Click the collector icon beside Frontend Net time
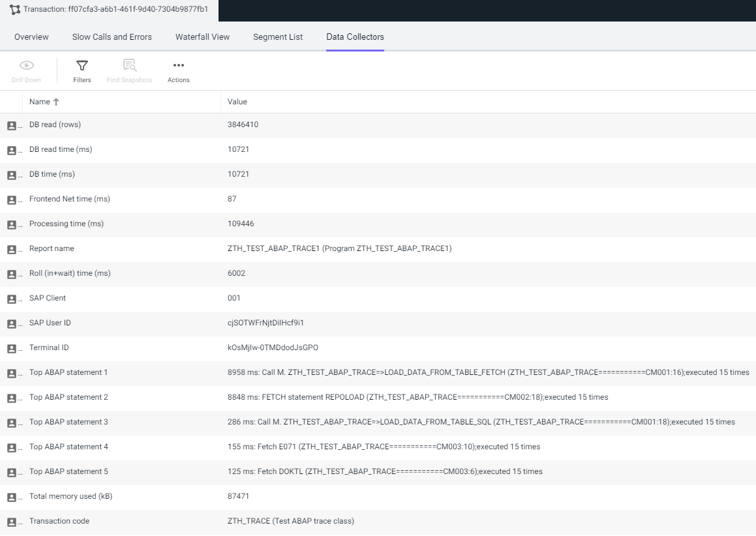 click(x=12, y=200)
